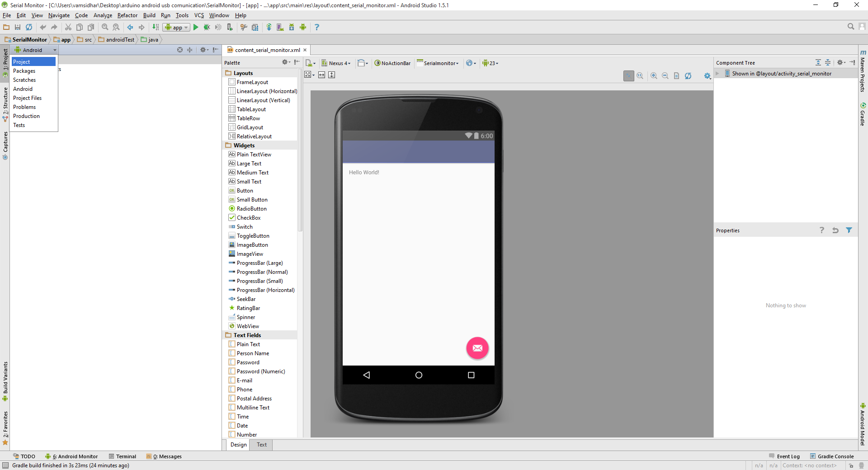Start debugging with the bug icon
Viewport: 868px width, 470px height.
[x=207, y=27]
